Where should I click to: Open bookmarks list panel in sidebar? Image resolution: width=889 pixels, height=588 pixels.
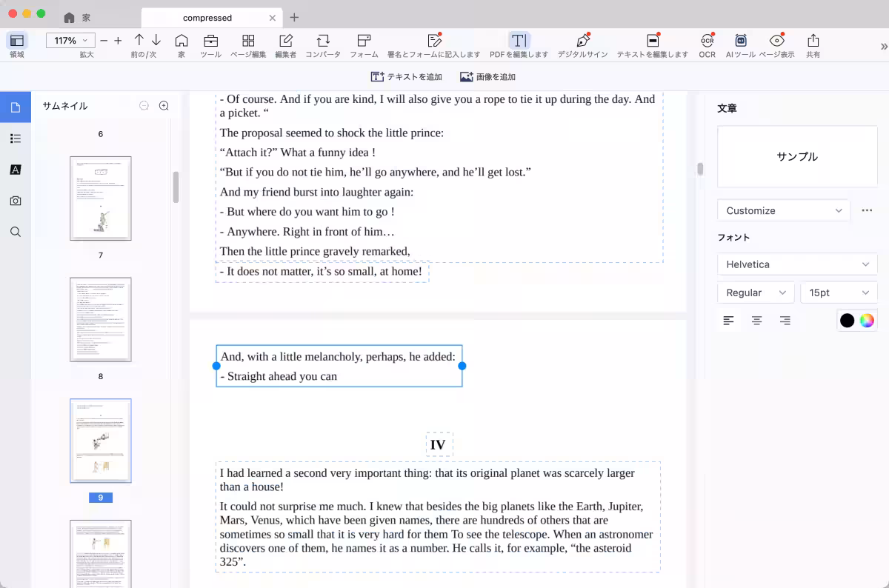(16, 138)
